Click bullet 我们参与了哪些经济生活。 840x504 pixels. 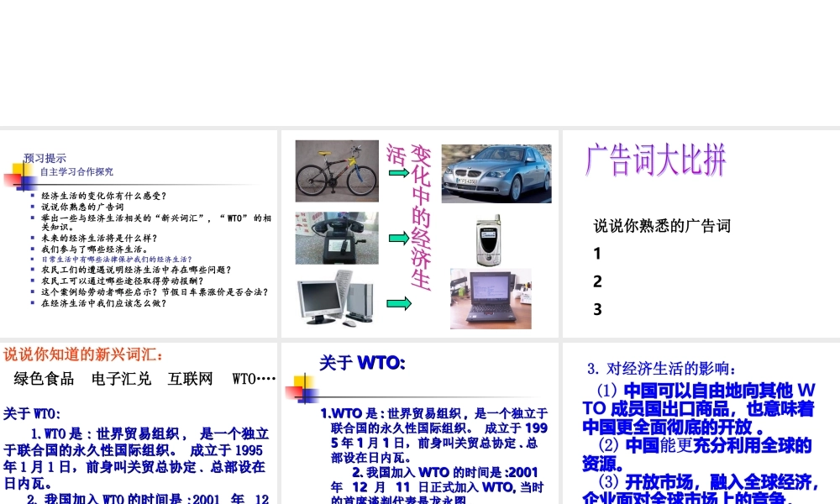[95, 249]
